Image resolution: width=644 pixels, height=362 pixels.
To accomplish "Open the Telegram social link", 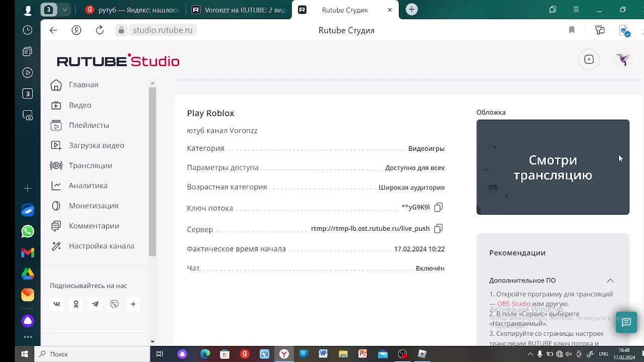I will (95, 304).
